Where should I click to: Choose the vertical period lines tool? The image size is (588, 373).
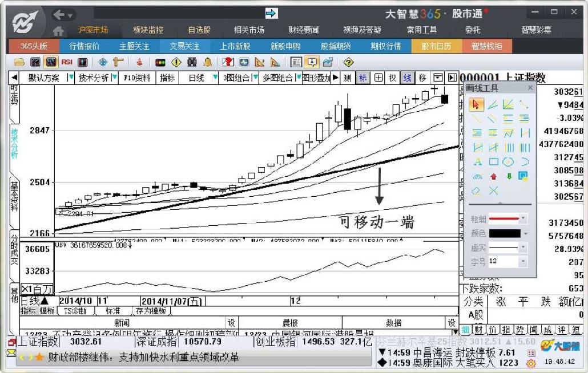tap(509, 148)
